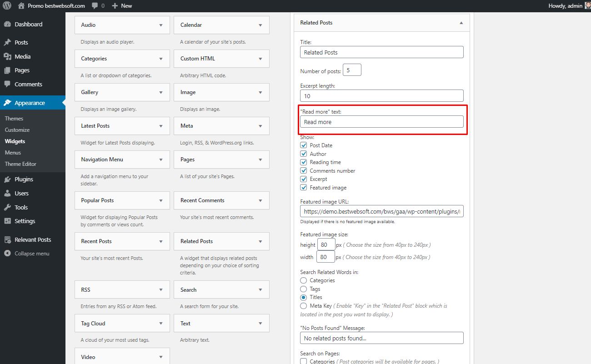
Task: Enable Categories under Search on Pages
Action: pyautogui.click(x=304, y=361)
